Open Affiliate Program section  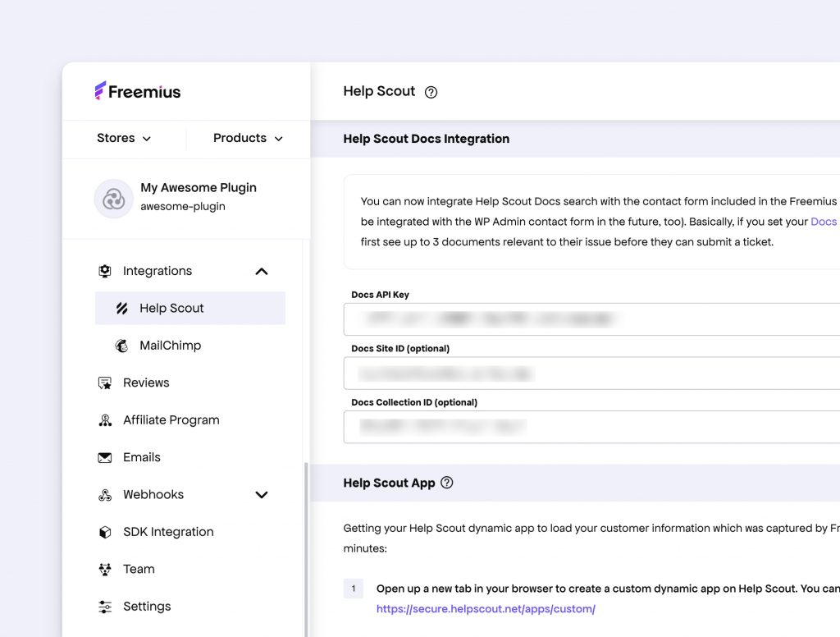tap(171, 420)
